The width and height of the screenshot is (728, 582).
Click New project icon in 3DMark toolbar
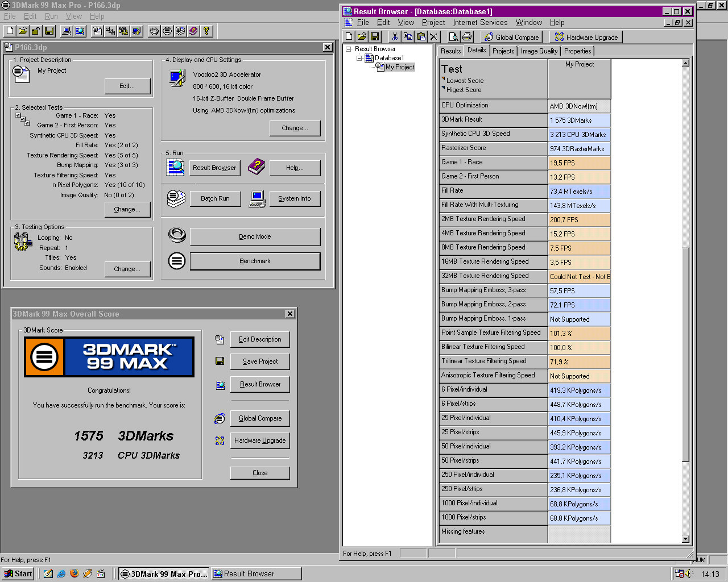[x=10, y=31]
